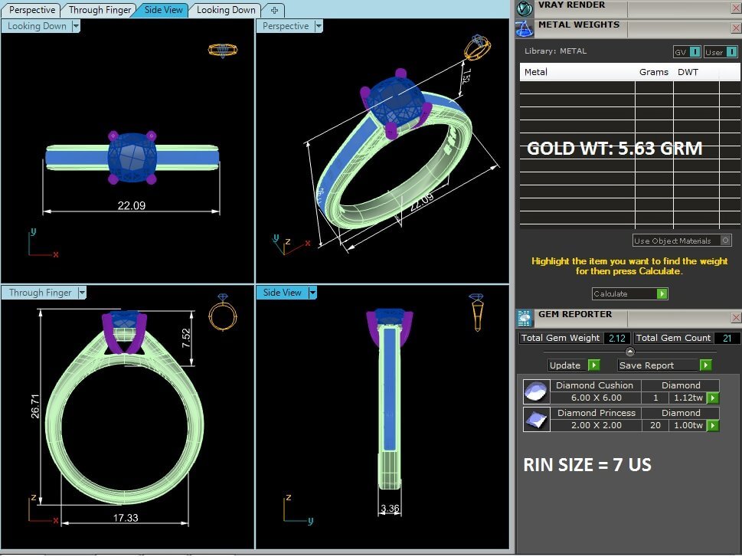This screenshot has width=742, height=560.
Task: Click the Gem Reporter panel icon
Action: coord(525,318)
